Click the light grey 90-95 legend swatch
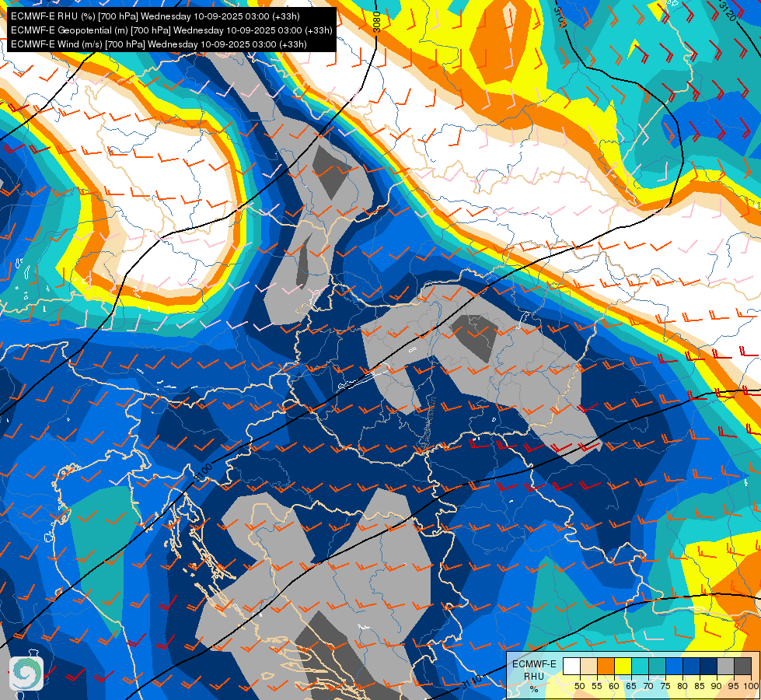The image size is (761, 700). point(725,666)
